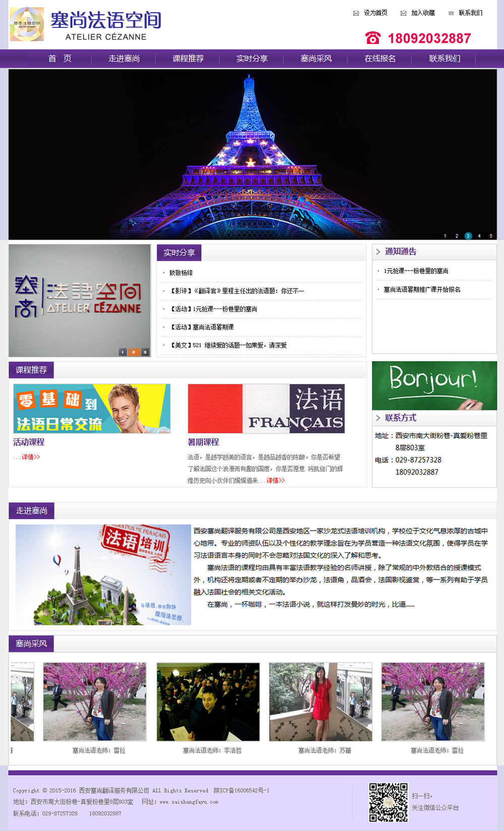
Task: Click the envelope icon beside 加入收藏
Action: click(403, 13)
